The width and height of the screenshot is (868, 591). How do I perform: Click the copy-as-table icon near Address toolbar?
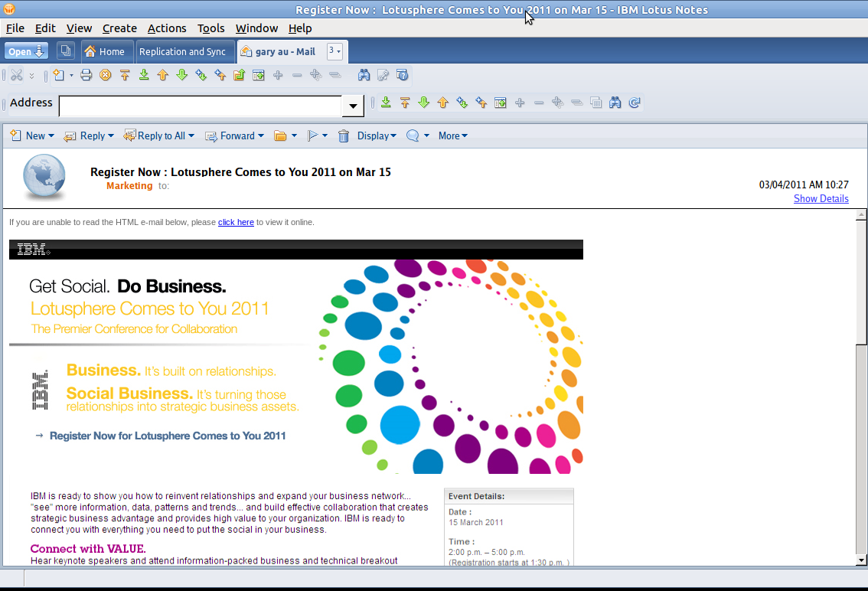(596, 103)
